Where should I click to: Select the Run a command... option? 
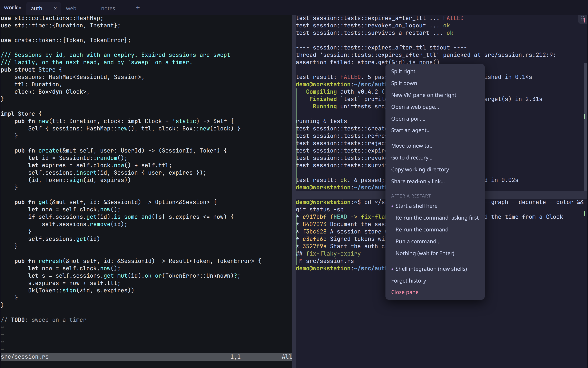pyautogui.click(x=435, y=241)
